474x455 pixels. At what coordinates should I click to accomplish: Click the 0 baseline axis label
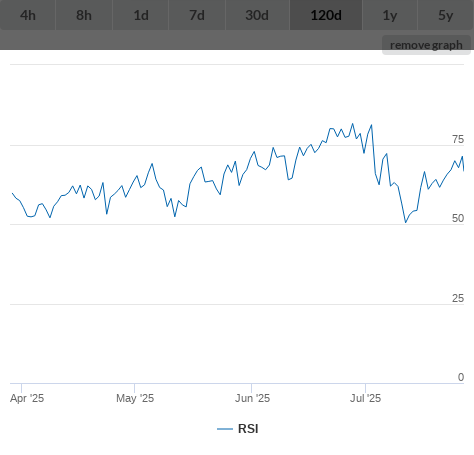(461, 377)
